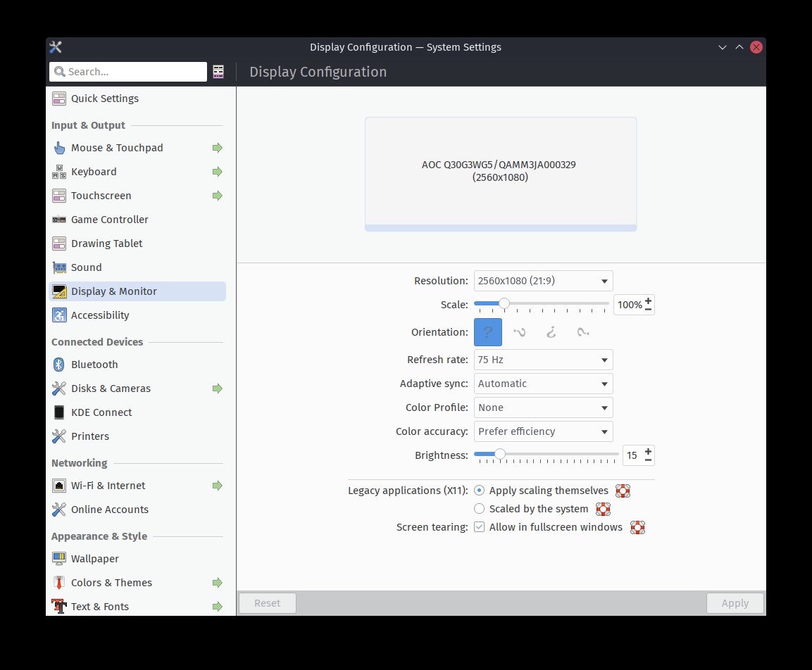Click the Wallpaper monitor icon
Image resolution: width=812 pixels, height=670 pixels.
(59, 559)
